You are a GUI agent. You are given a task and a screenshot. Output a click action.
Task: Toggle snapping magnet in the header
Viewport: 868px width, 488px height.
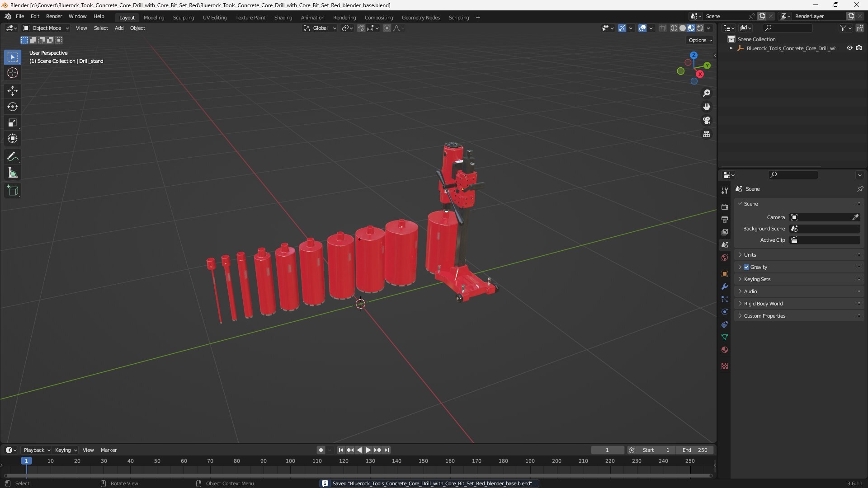click(x=361, y=28)
